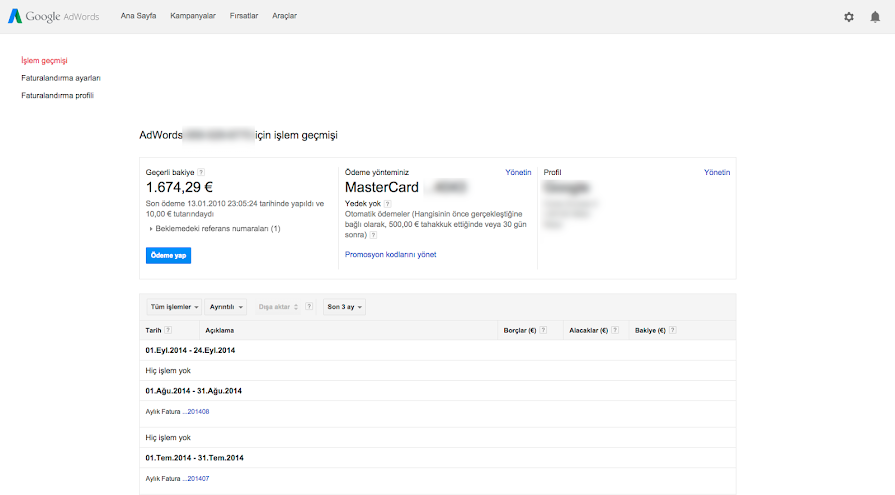
Task: Click the Google AdWords logo
Action: [x=55, y=16]
